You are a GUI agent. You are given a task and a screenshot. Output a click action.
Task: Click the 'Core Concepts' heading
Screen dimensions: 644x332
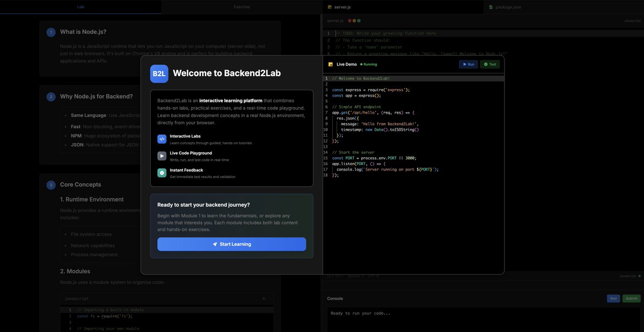point(80,185)
